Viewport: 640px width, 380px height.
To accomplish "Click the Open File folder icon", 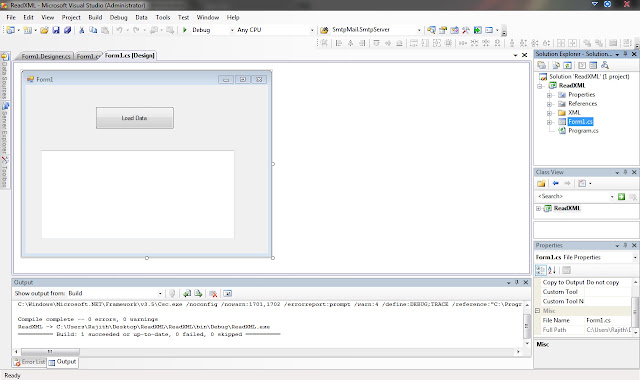I will pos(44,30).
